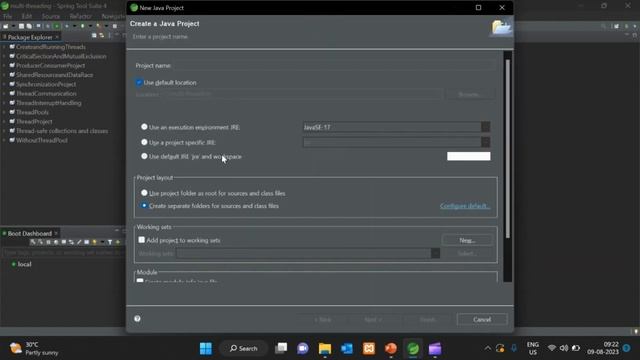
Task: Open the JavaSE-17 execution environment dropdown
Action: point(485,127)
